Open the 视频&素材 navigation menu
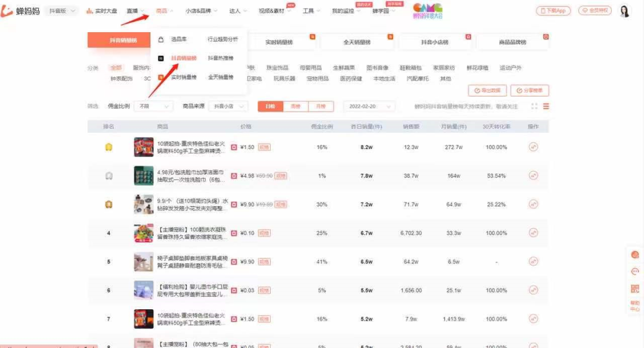The image size is (644, 348). pyautogui.click(x=274, y=11)
